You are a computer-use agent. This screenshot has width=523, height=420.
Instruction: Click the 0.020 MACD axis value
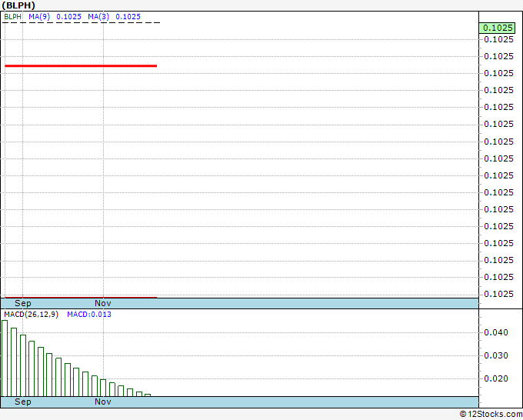coord(496,378)
